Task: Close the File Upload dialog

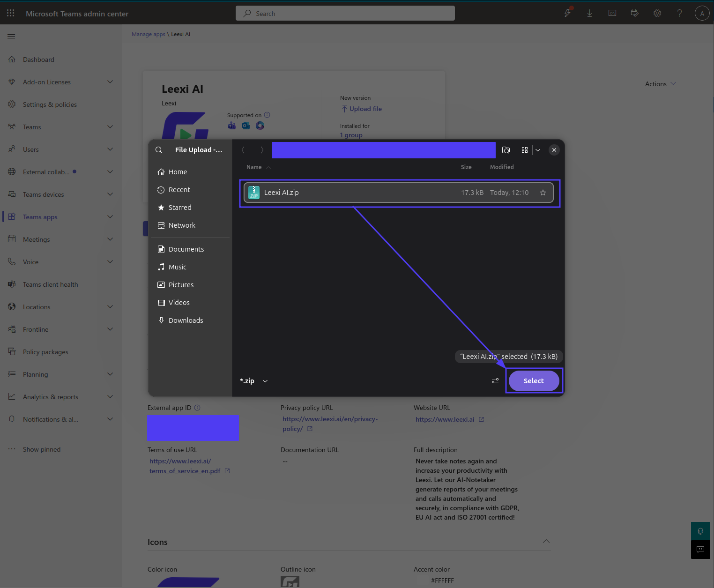Action: click(554, 150)
